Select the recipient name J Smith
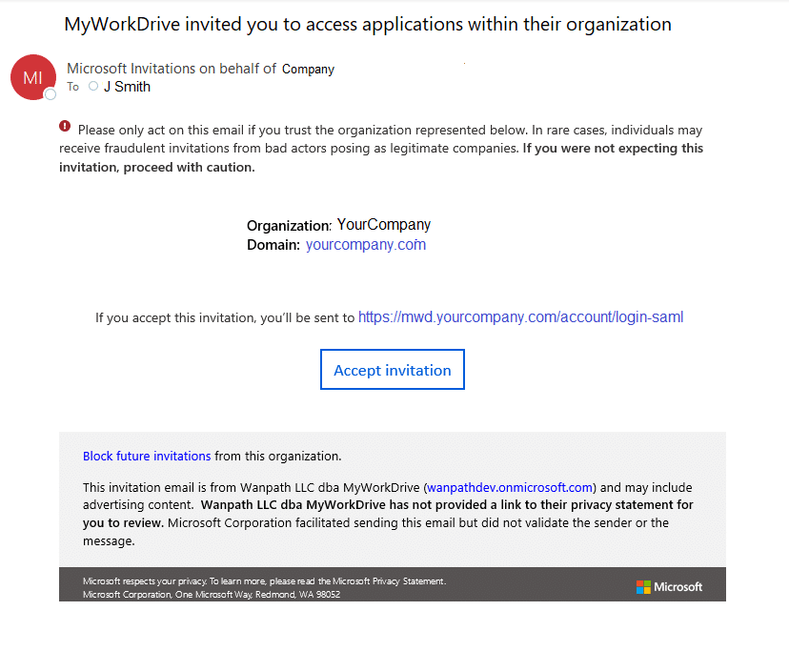Screen dimensions: 789x672 [x=127, y=86]
